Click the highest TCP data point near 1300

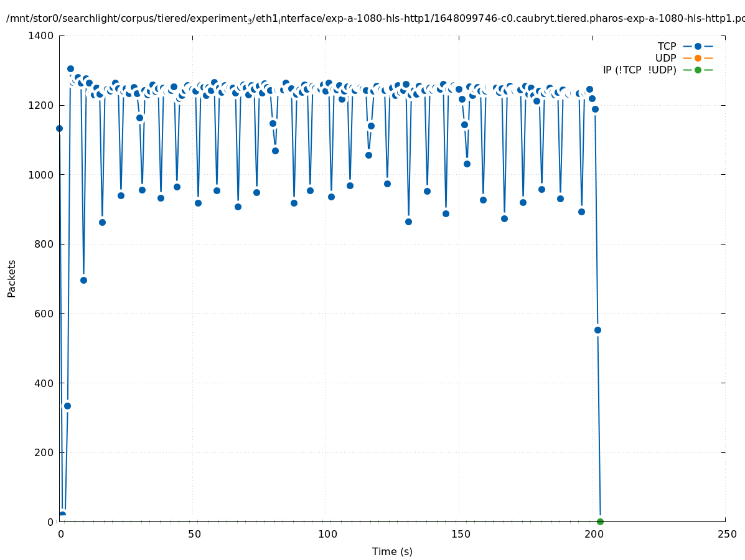point(70,69)
